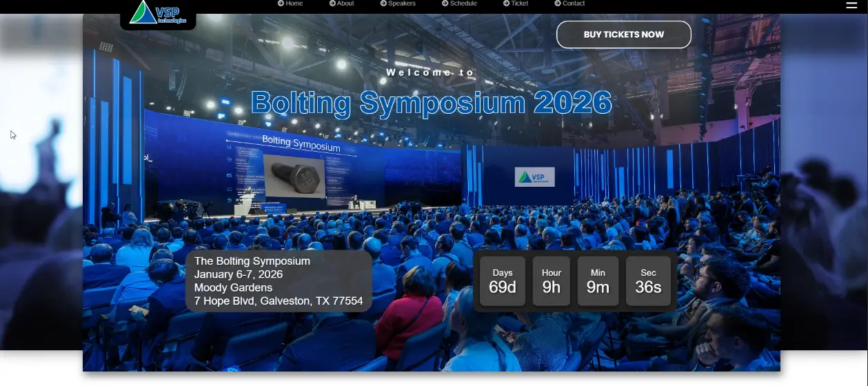Screen dimensions: 868x386
Task: Open the Ticket nav link
Action: (516, 3)
